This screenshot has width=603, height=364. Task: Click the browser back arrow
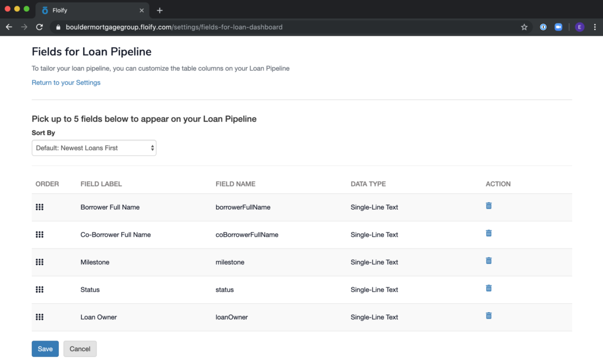8,27
